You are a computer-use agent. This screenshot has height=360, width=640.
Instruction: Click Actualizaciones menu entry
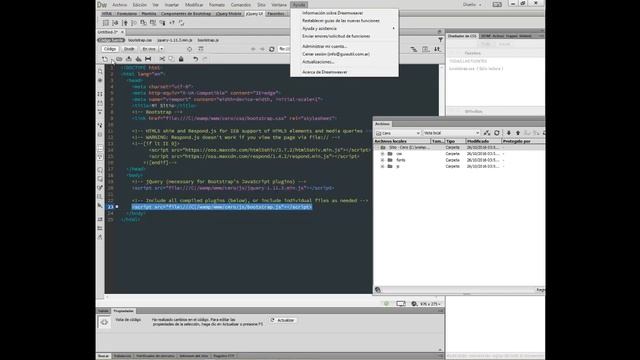[318, 62]
